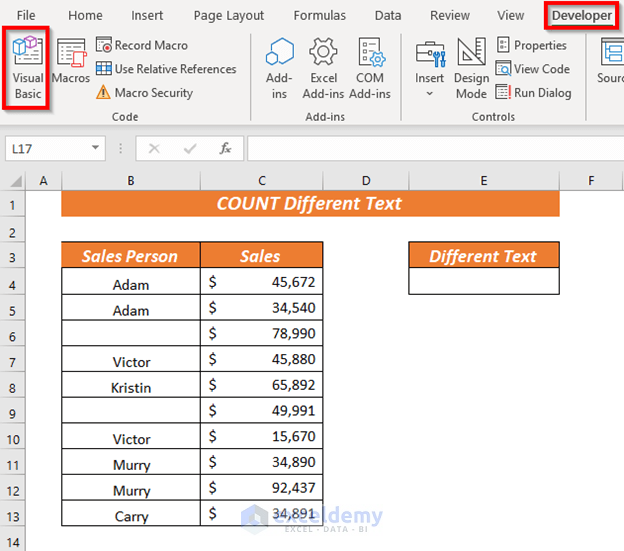Click the Properties button
The width and height of the screenshot is (624, 551).
(x=531, y=45)
